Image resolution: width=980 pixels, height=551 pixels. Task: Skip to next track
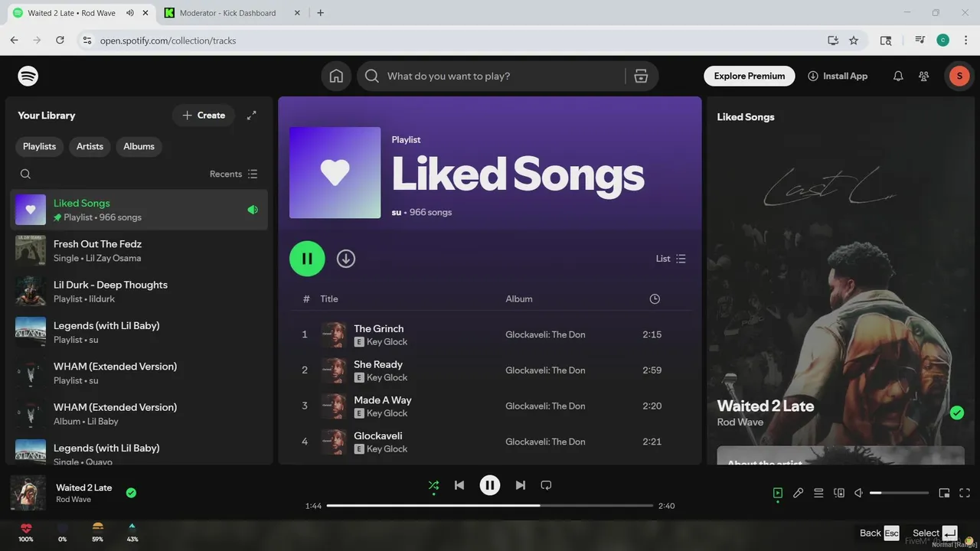click(x=521, y=485)
